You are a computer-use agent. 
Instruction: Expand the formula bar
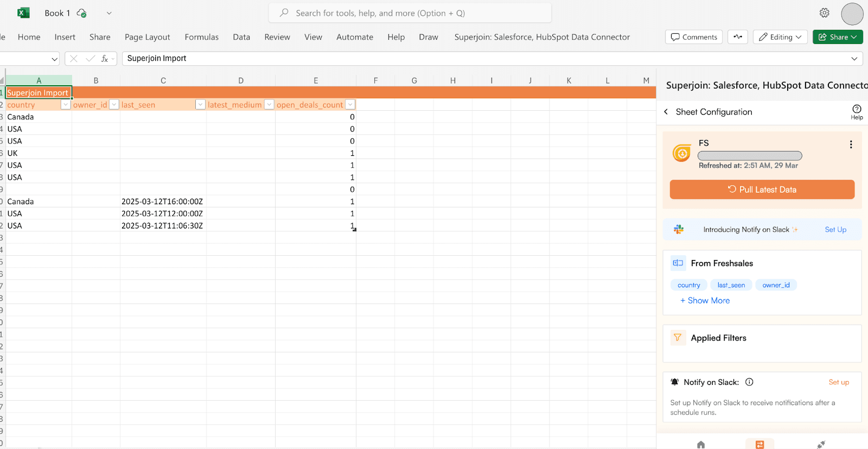[854, 59]
